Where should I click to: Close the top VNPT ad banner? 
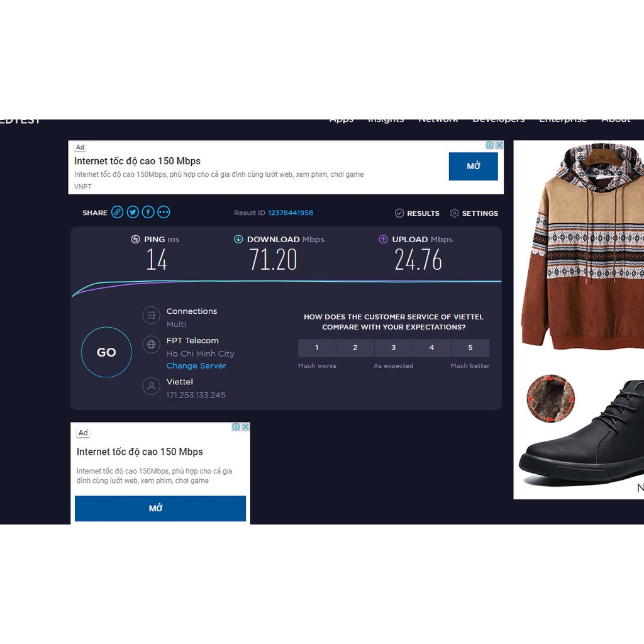click(x=499, y=145)
